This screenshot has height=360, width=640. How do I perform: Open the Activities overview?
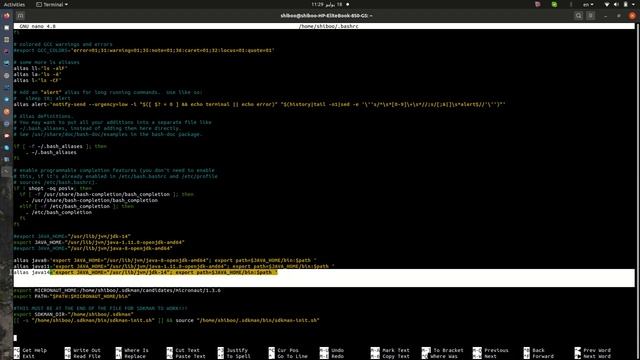(x=14, y=4)
